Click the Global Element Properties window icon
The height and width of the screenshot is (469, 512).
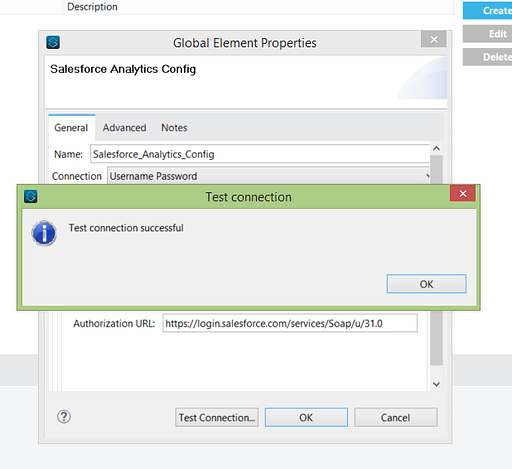(53, 42)
